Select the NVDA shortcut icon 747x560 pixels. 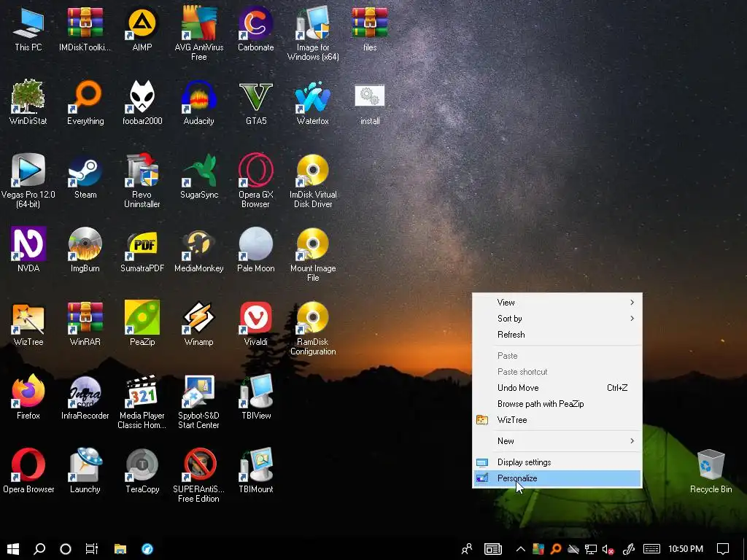[x=28, y=244]
